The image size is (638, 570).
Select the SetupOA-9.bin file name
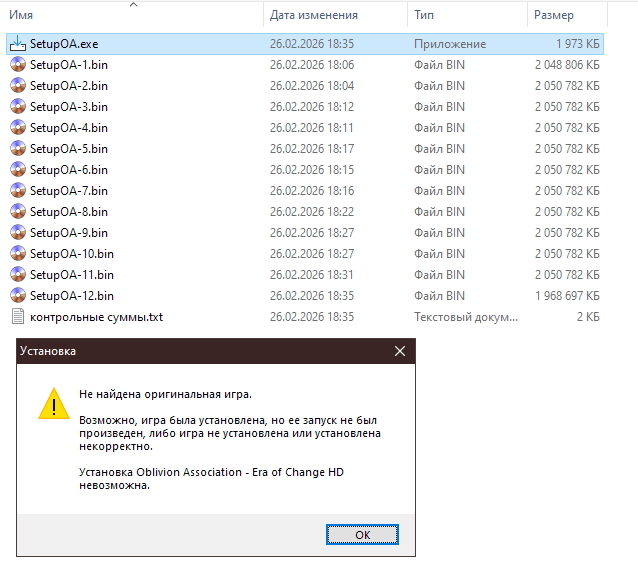click(69, 233)
